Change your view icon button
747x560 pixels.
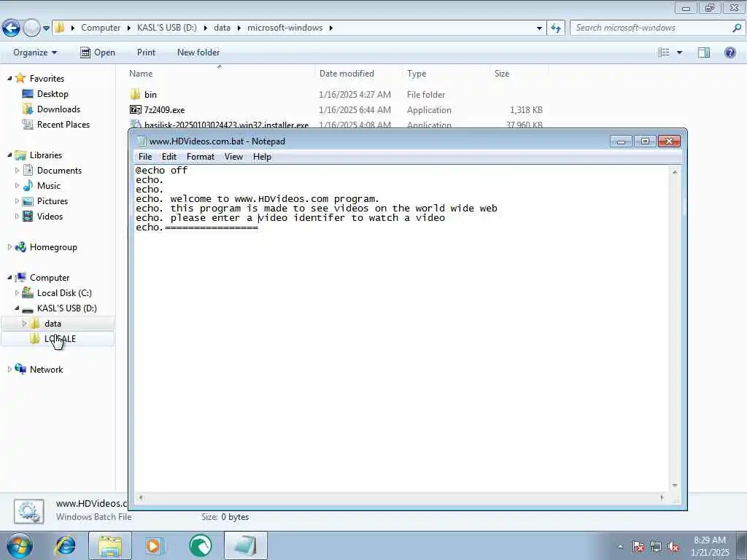click(x=664, y=52)
